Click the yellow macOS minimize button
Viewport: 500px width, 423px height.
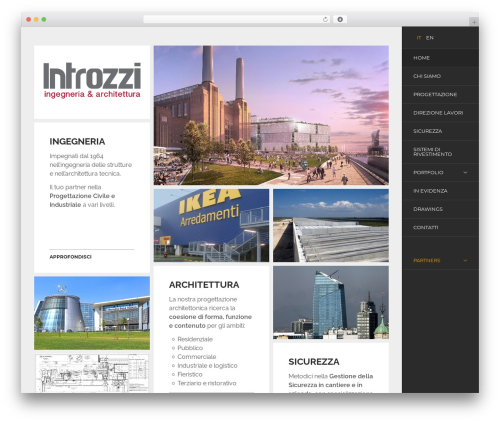tap(36, 19)
